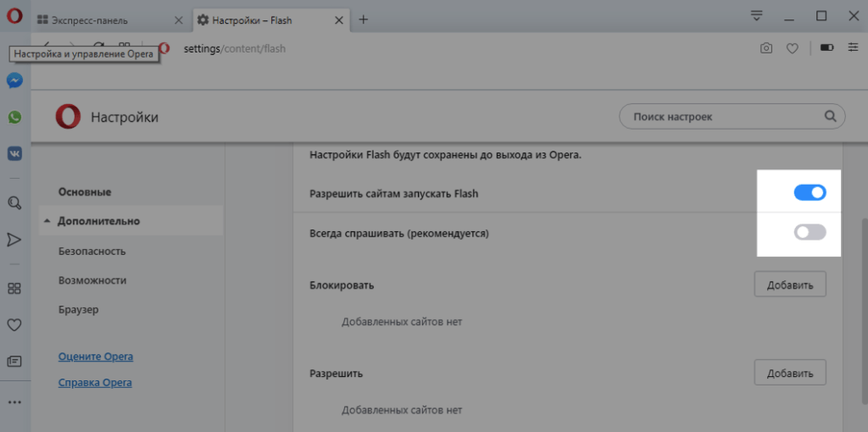Viewport: 868px width, 432px height.
Task: Open Браузер settings section
Action: pos(79,310)
